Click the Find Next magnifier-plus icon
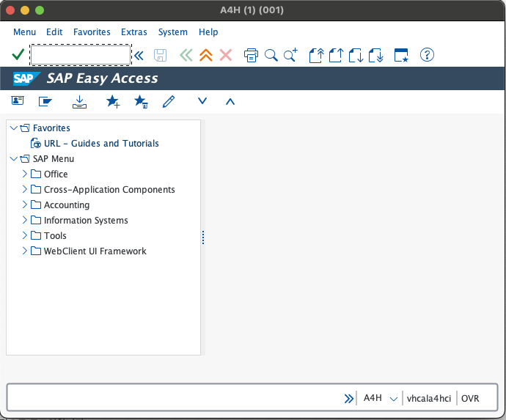506x420 pixels. click(290, 55)
